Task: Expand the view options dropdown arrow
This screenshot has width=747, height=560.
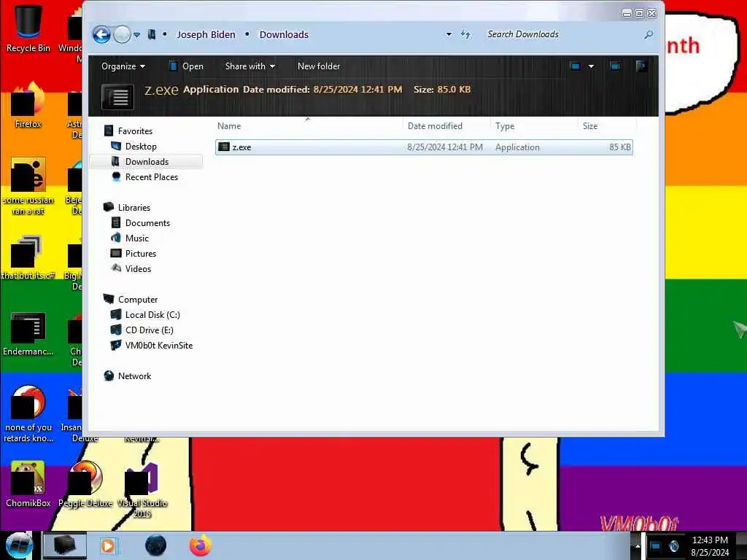Action: click(x=591, y=66)
